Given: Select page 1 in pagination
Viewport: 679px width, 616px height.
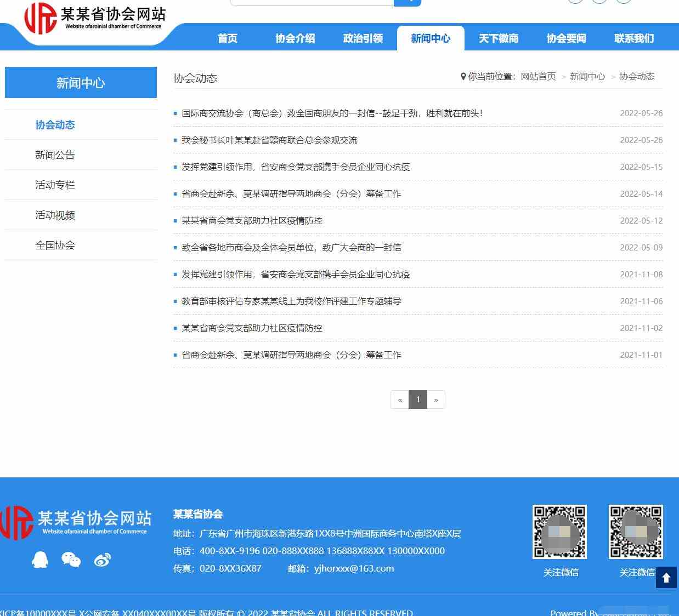Looking at the screenshot, I should coord(418,400).
